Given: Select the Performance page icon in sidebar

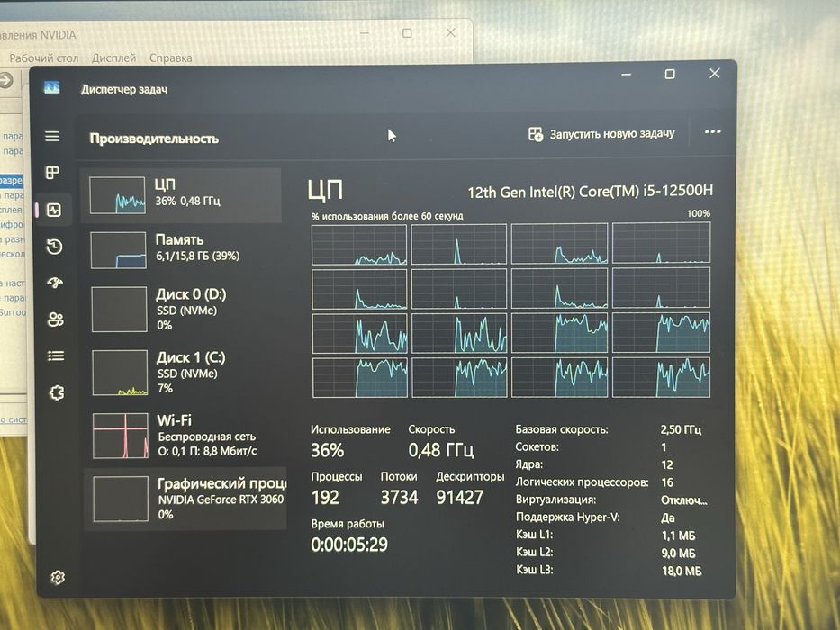Looking at the screenshot, I should 54,210.
